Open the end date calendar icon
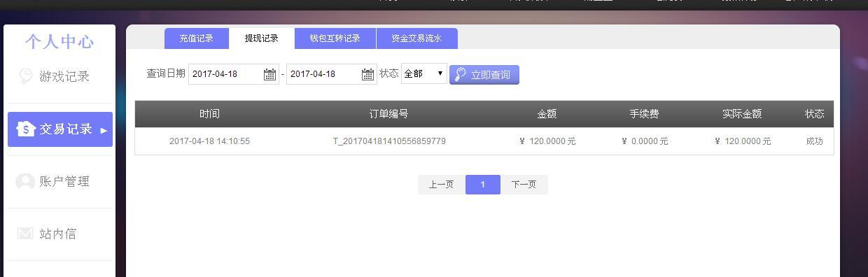The width and height of the screenshot is (868, 277). 367,74
